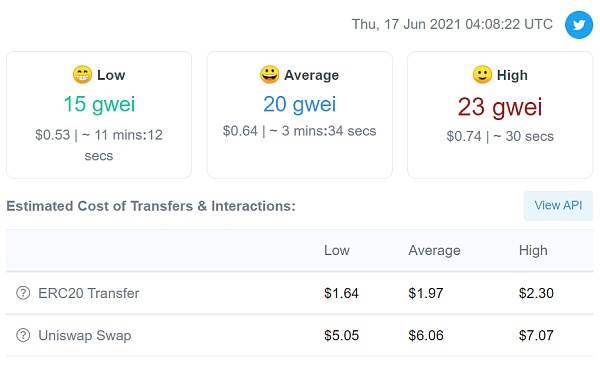600x366 pixels.
Task: Click the grinning emoji on Low card
Action: pyautogui.click(x=82, y=75)
